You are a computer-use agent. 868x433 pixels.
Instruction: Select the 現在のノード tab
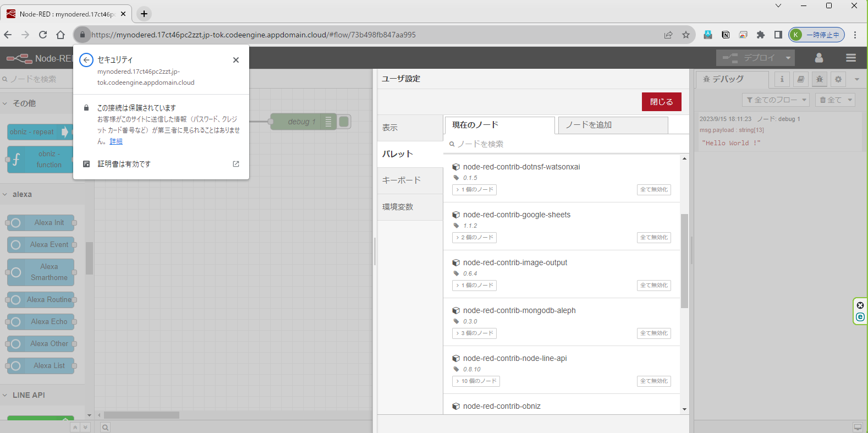click(499, 125)
